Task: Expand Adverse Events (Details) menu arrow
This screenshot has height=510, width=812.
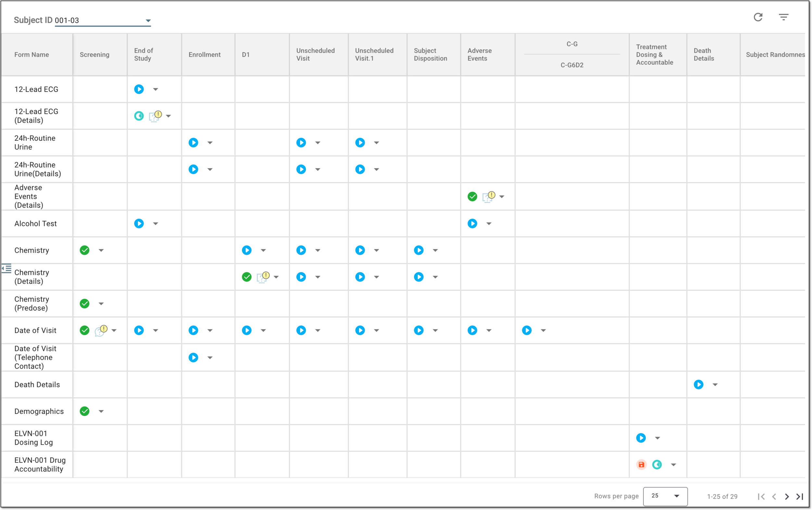Action: (502, 197)
